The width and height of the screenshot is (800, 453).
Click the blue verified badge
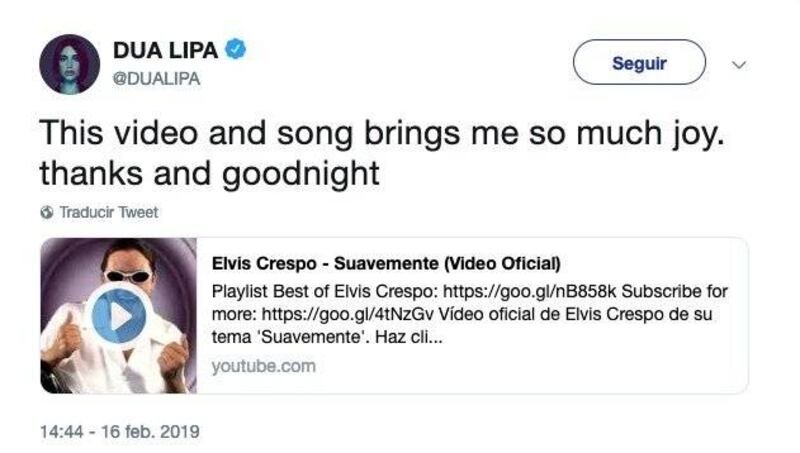(x=236, y=49)
